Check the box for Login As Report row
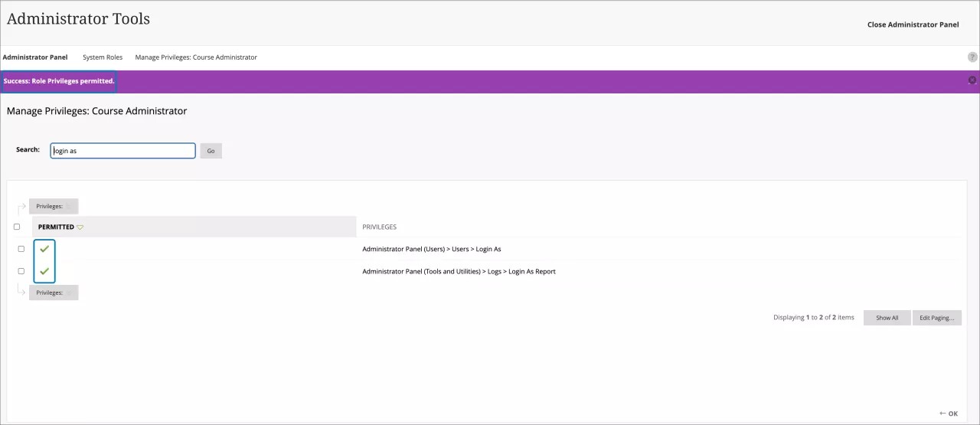This screenshot has width=980, height=425. [x=21, y=271]
